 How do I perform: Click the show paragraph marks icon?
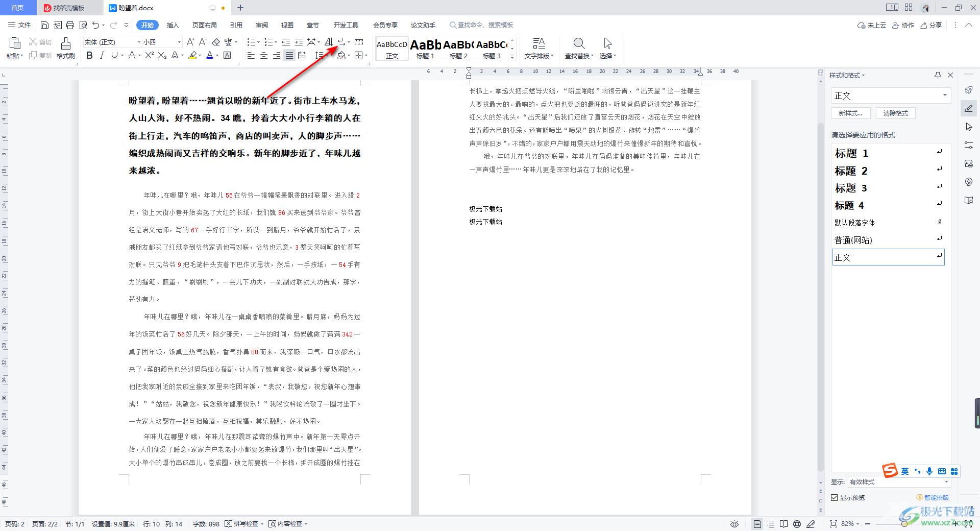pos(341,42)
